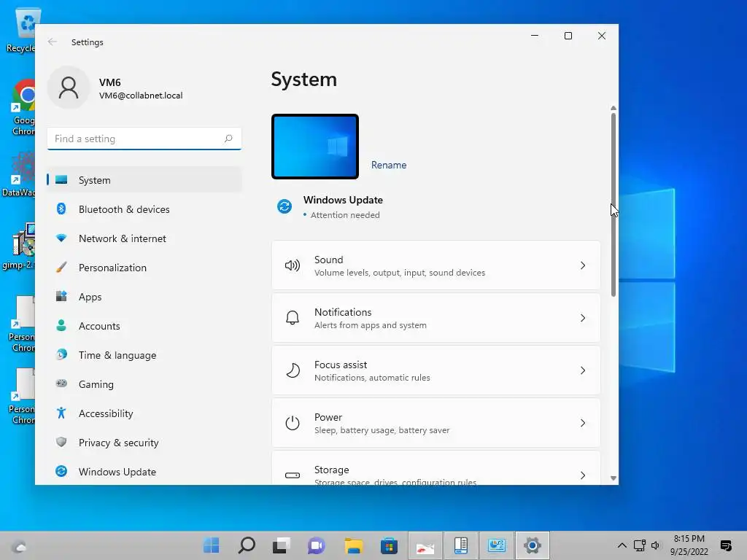Click the Storage drive icon
The width and height of the screenshot is (747, 560).
coord(292,475)
